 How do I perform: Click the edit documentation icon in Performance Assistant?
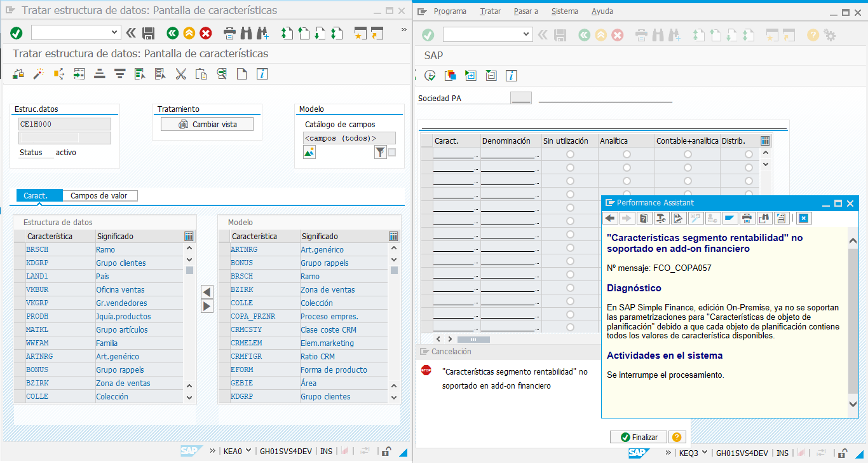pos(677,218)
